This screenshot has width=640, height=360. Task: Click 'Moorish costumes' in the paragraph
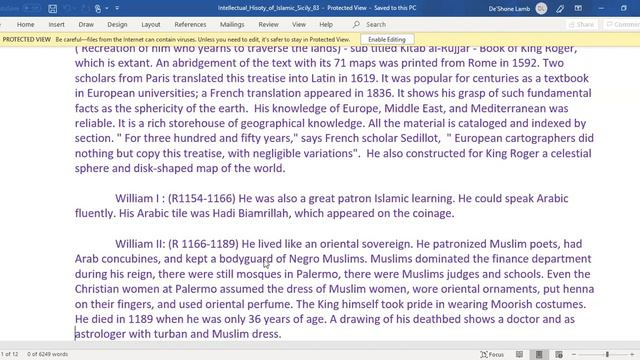538,304
